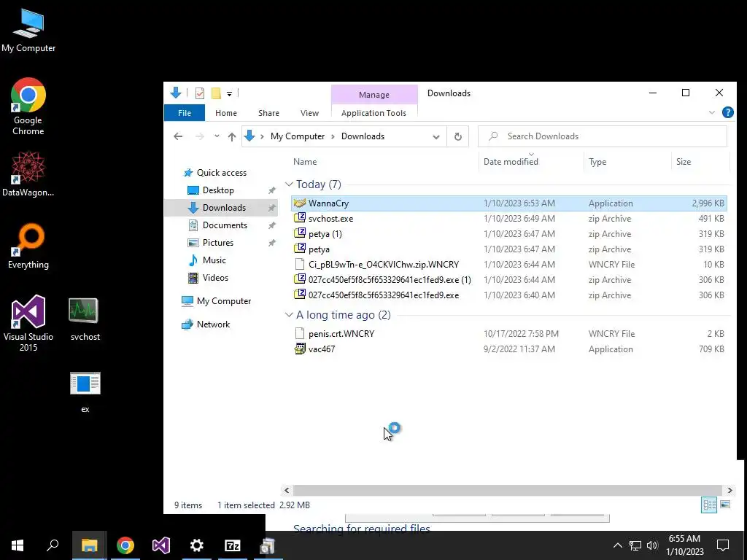This screenshot has width=747, height=560.
Task: Open Music in the navigation pane
Action: (214, 260)
